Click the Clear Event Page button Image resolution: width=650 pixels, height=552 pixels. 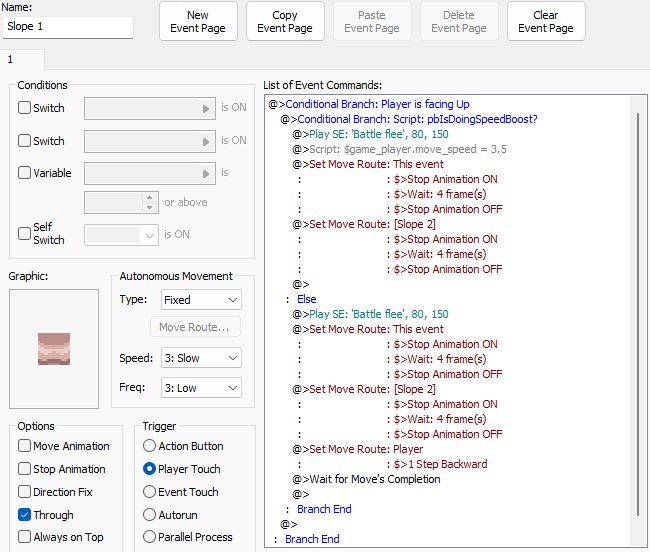546,22
